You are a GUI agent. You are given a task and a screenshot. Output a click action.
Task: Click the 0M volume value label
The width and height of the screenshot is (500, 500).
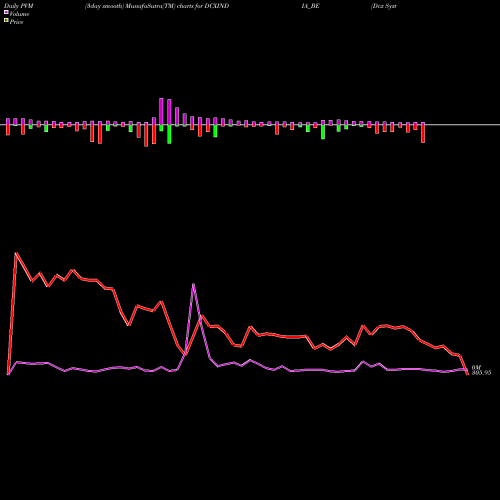coord(476,367)
